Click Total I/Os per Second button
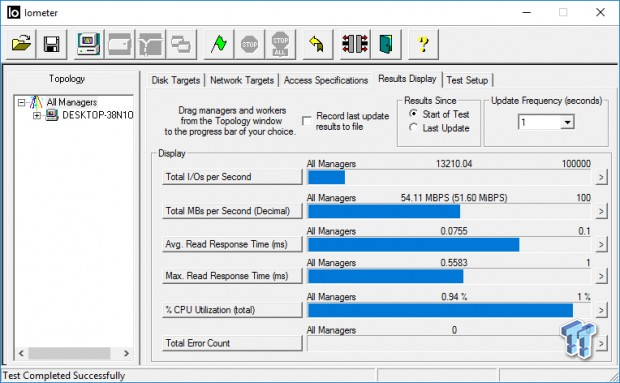Viewport: 620px width, 383px height. (232, 177)
